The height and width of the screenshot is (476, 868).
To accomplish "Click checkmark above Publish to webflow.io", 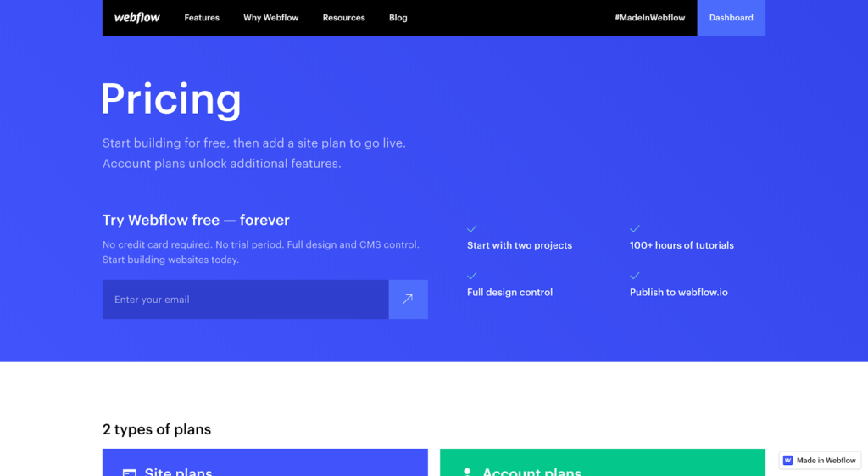I will coord(634,276).
